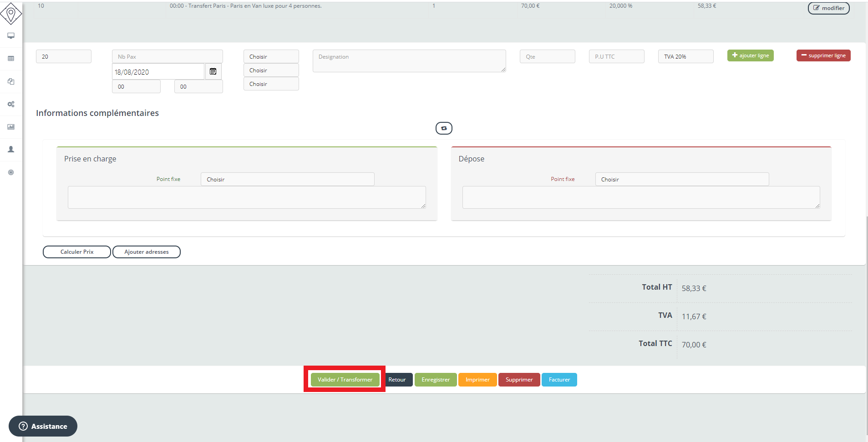The image size is (868, 442).
Task: Open the calendar date picker
Action: click(213, 71)
